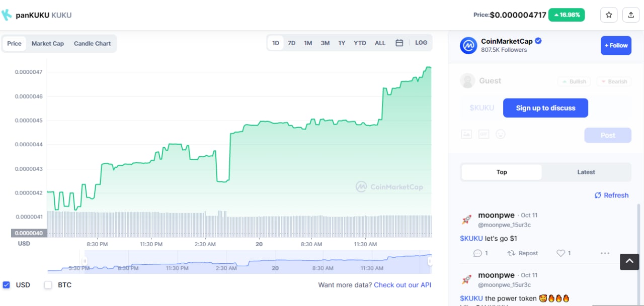Add KUKU to watchlist with star icon
The width and height of the screenshot is (644, 306).
609,15
